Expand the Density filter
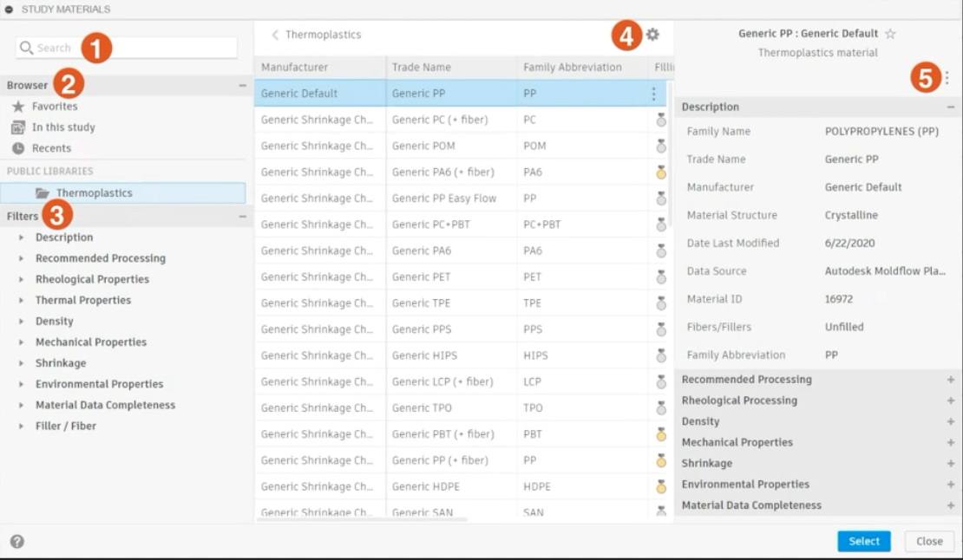 pos(21,321)
